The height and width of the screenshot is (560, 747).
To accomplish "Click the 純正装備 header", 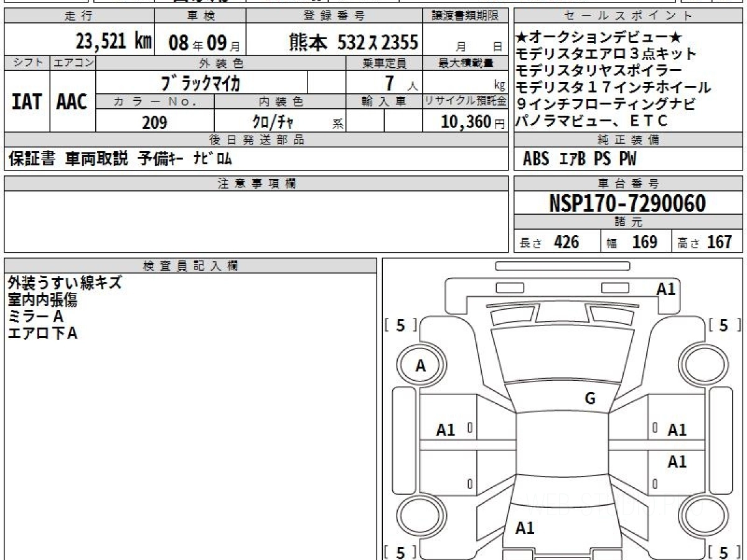I will (x=629, y=139).
